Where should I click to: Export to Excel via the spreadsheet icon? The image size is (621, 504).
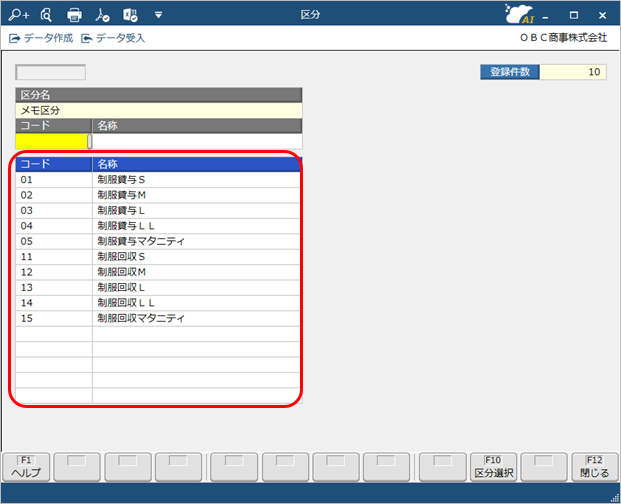click(130, 15)
